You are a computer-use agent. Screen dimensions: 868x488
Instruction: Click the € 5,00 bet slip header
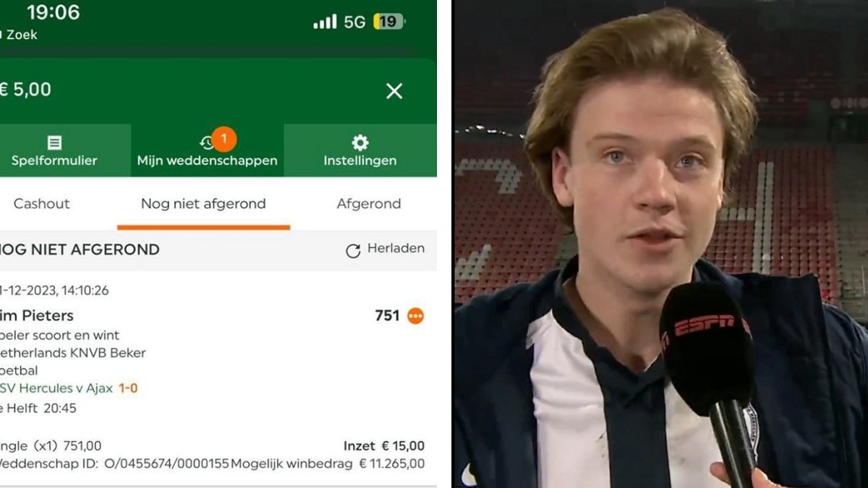26,90
